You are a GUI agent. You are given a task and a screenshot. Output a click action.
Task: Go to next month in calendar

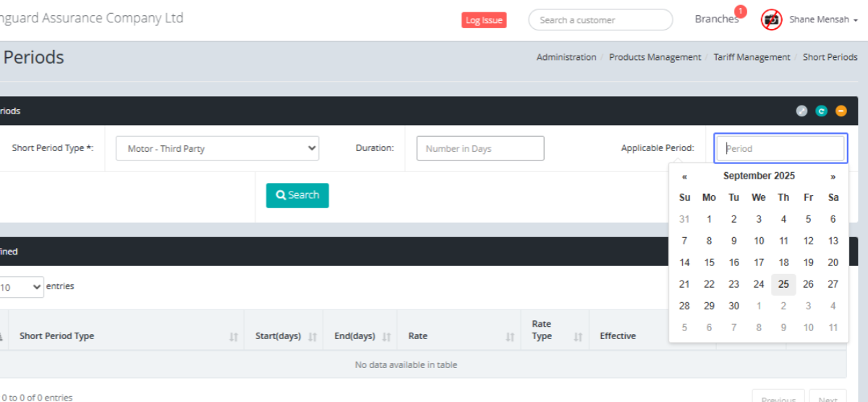[x=833, y=176]
